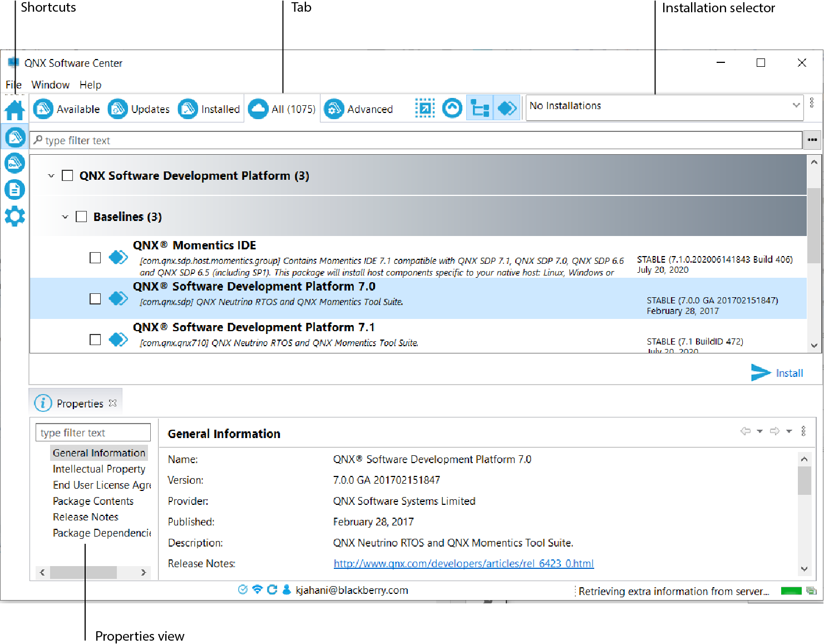The image size is (824, 644).
Task: Check the QNX Software Development Platform (3) box
Action: pos(67,175)
